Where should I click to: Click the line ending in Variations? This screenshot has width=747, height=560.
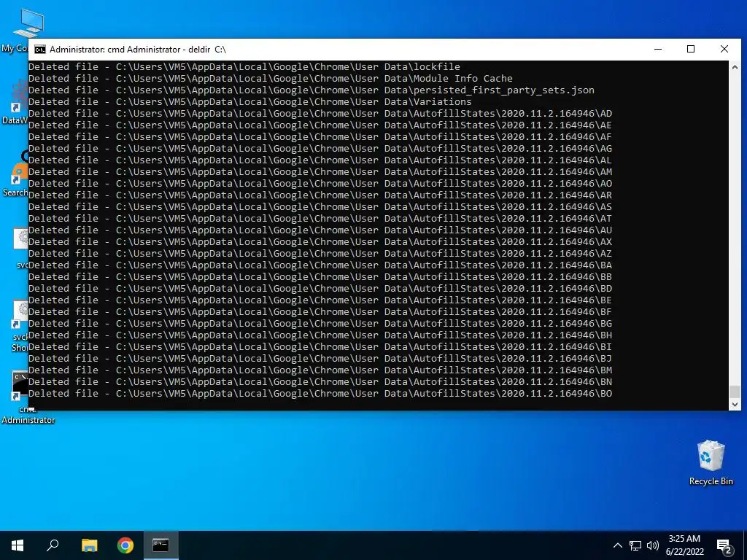pos(250,102)
